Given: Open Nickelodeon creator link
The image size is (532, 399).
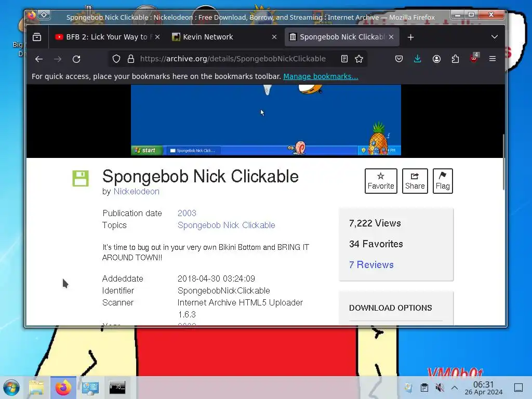Looking at the screenshot, I should [x=137, y=191].
